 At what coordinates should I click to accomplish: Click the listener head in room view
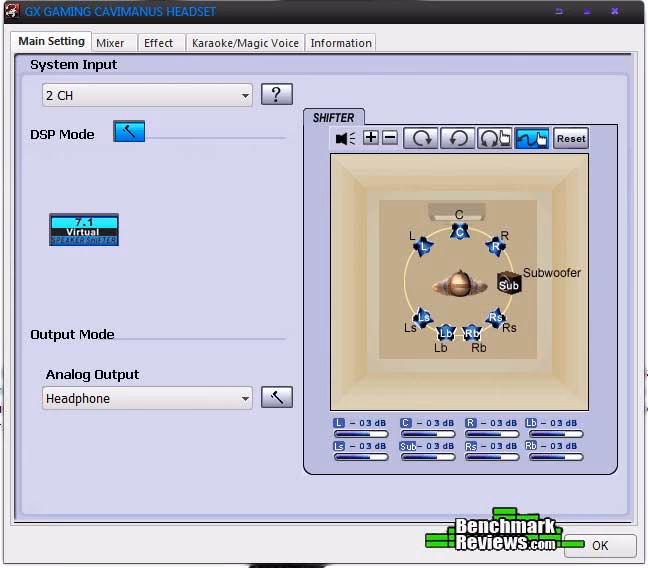tap(459, 284)
